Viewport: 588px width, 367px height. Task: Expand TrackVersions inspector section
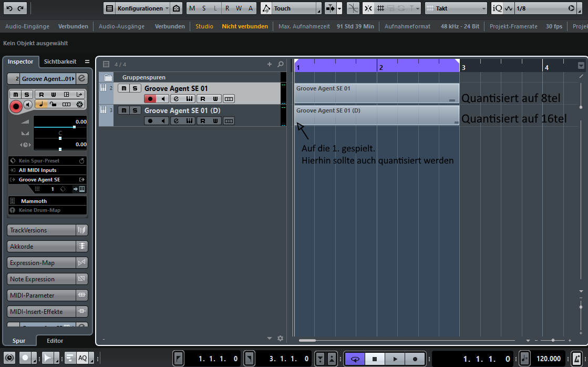(x=48, y=230)
